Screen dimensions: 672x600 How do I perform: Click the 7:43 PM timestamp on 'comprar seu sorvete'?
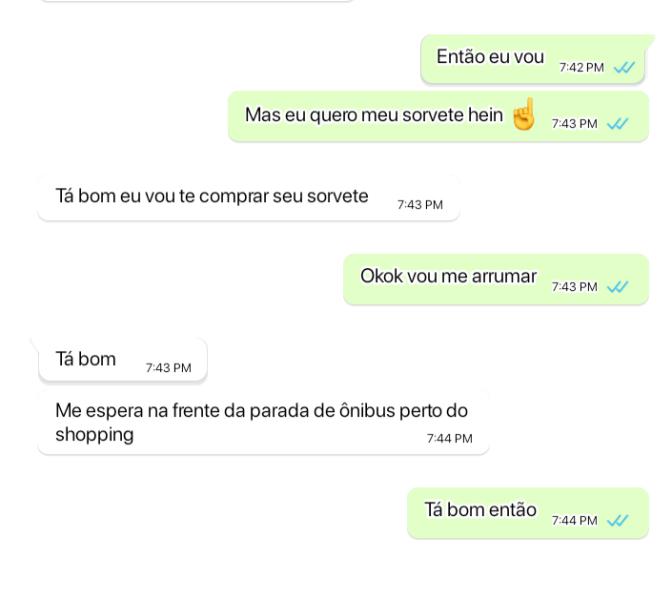pos(419,205)
